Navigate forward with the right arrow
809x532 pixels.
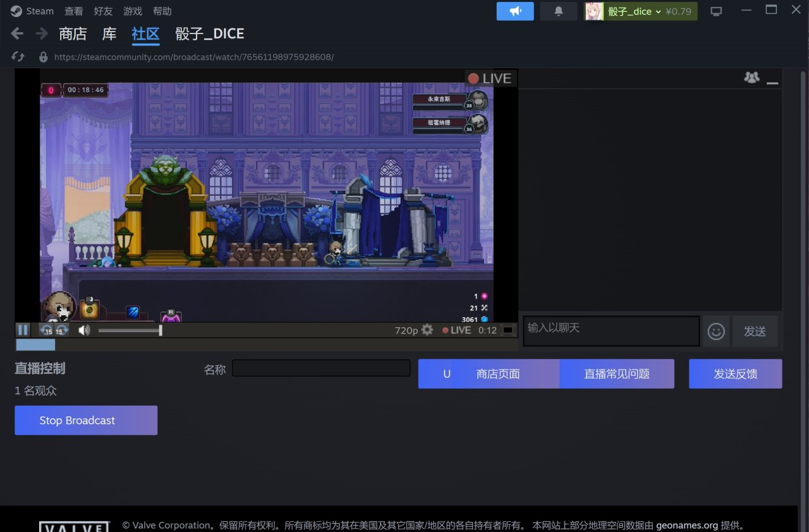click(x=42, y=33)
